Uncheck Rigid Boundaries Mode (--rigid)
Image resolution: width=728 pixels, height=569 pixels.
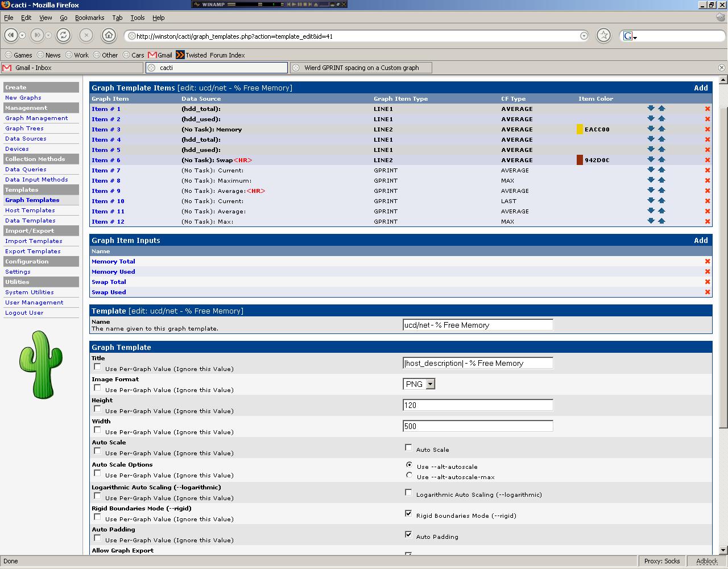(408, 514)
